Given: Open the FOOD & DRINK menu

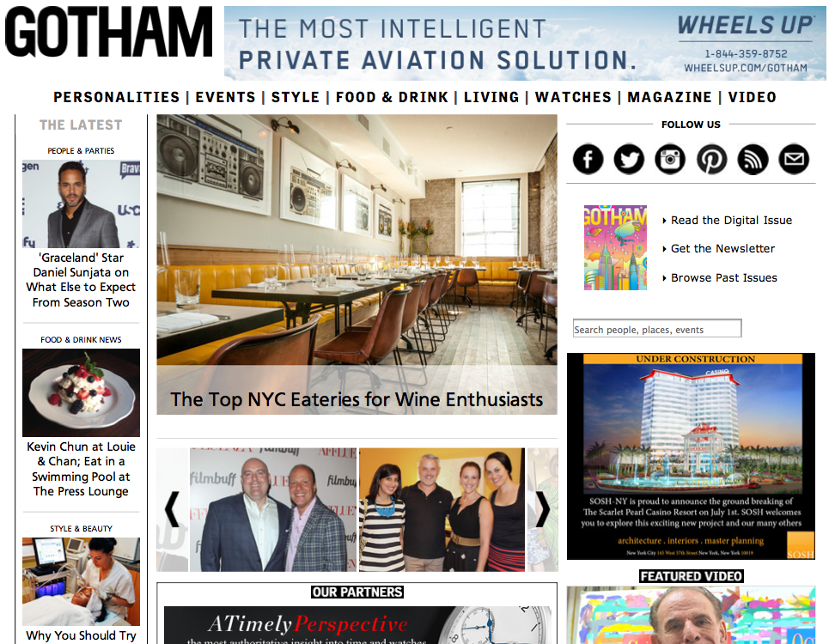Looking at the screenshot, I should point(392,97).
